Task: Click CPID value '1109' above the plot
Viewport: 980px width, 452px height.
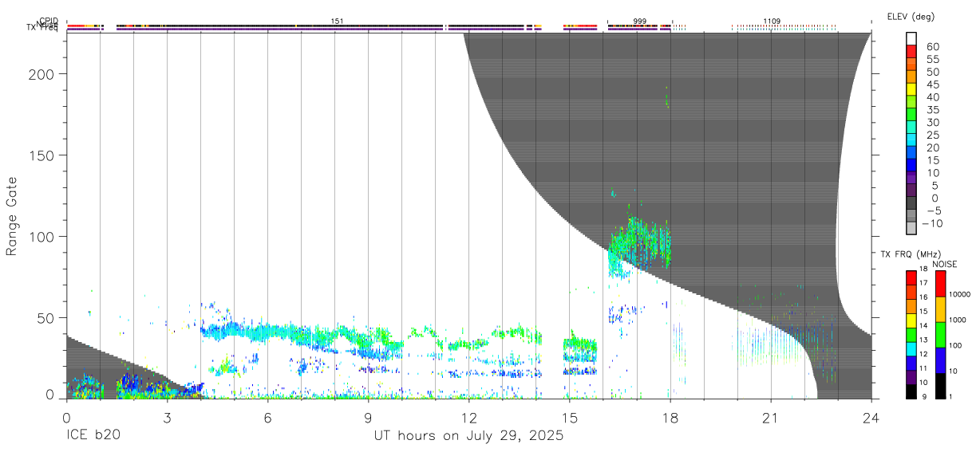Action: coord(772,21)
